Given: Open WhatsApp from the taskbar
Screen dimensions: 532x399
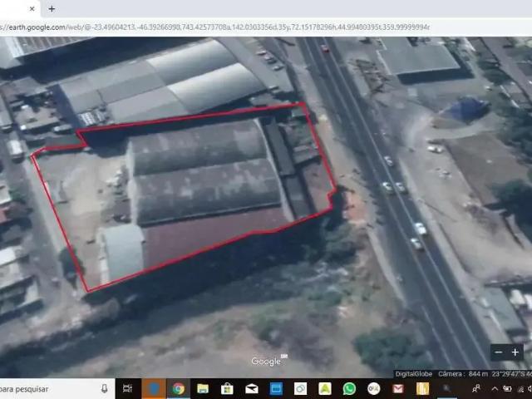Looking at the screenshot, I should coord(349,388).
